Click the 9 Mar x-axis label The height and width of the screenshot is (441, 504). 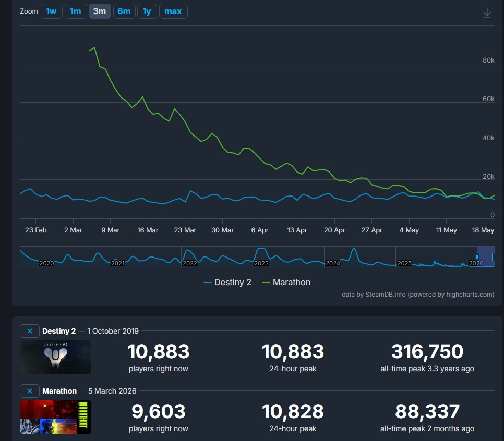click(111, 230)
